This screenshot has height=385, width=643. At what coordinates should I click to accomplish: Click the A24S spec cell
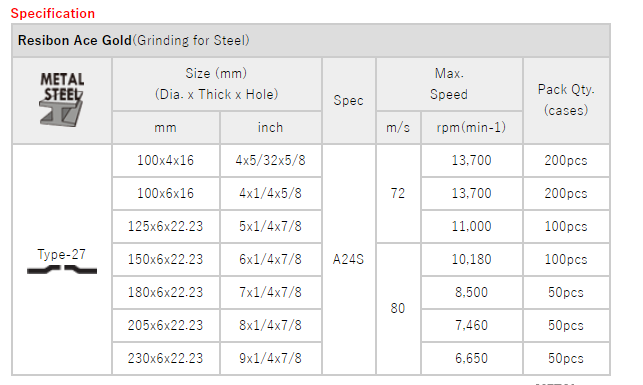click(349, 259)
